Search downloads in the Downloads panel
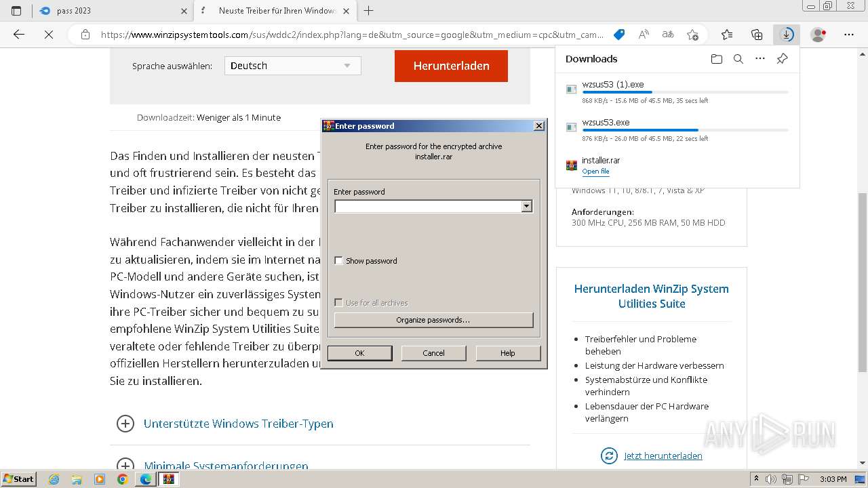Viewport: 868px width, 488px height. tap(738, 59)
